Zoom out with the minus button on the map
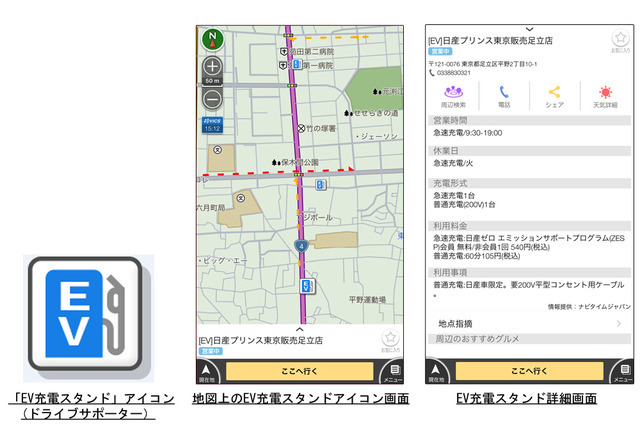The height and width of the screenshot is (433, 640). coord(212,99)
